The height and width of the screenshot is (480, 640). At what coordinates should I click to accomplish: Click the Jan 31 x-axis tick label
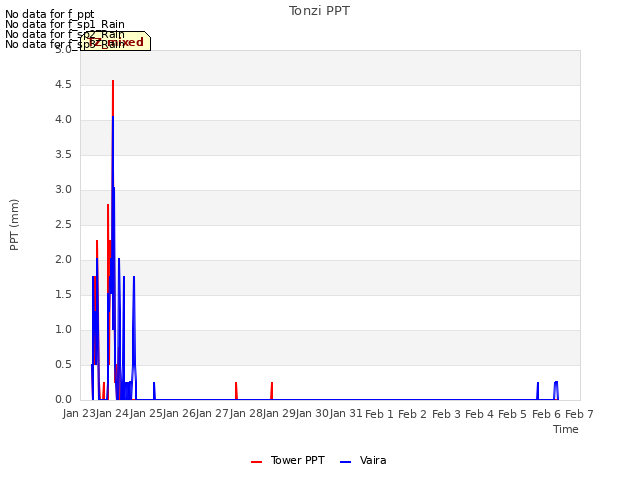(x=346, y=414)
